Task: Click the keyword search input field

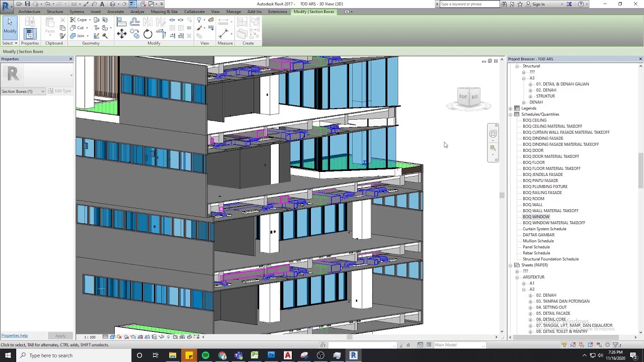Action: point(469,4)
